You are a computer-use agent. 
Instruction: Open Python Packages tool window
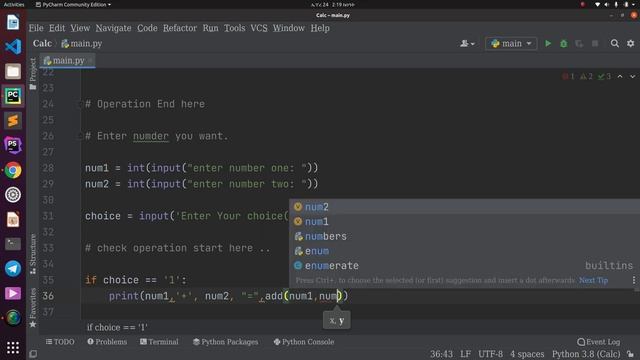tap(225, 342)
